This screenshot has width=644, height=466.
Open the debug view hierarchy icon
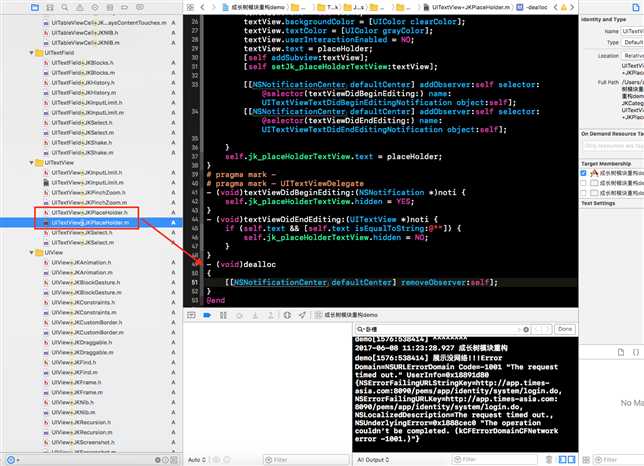tap(287, 315)
